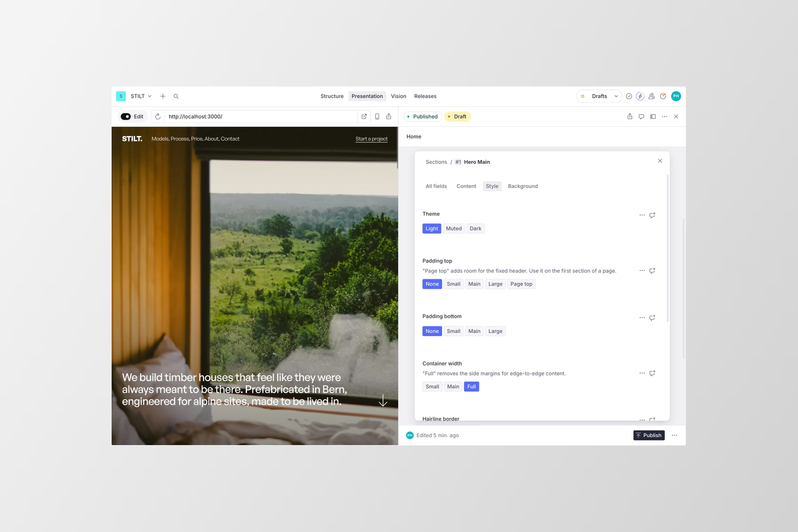Open document comments speech-bubble icon

tap(641, 117)
